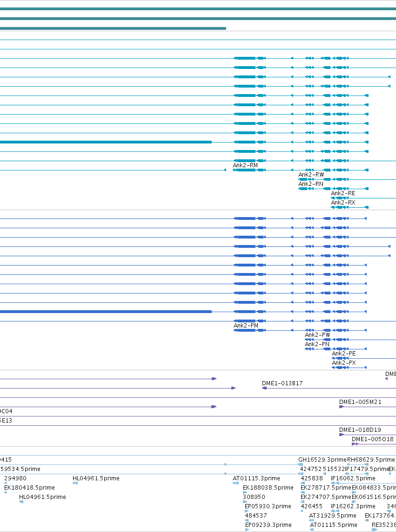This screenshot has height=532, width=396.
Task: Click the RH68629.5prime EST label
Action: (371, 460)
